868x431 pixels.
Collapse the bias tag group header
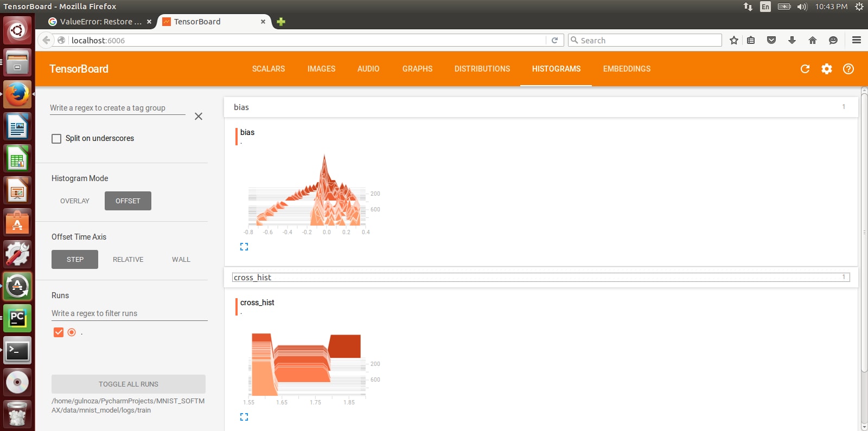click(541, 107)
